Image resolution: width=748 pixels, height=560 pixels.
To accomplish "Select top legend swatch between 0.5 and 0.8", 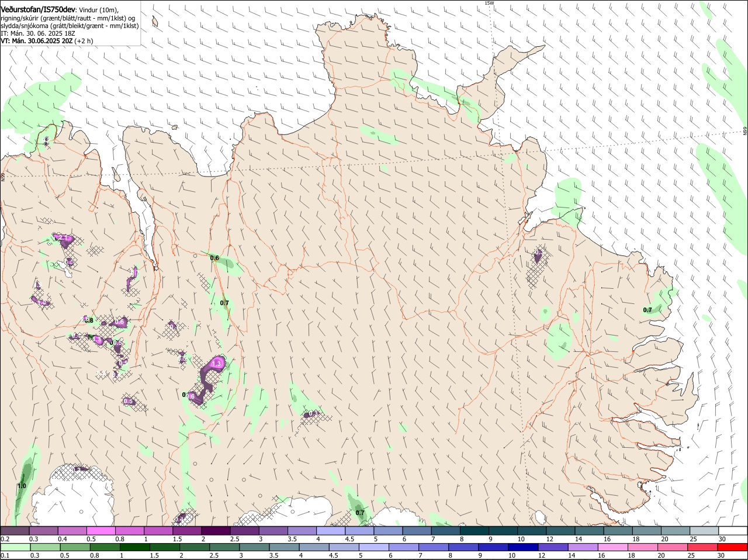I will point(101,530).
